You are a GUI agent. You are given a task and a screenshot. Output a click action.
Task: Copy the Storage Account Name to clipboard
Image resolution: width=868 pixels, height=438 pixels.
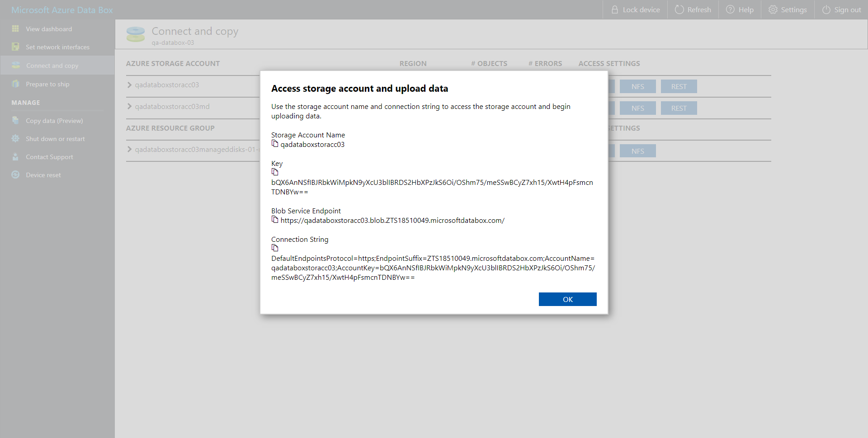[x=274, y=143]
